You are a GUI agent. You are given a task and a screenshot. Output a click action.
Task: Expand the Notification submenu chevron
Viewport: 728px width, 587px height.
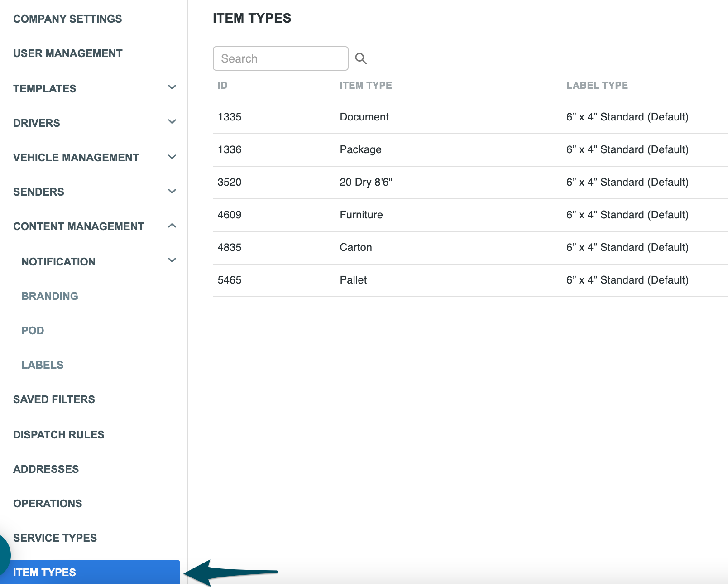pyautogui.click(x=172, y=260)
